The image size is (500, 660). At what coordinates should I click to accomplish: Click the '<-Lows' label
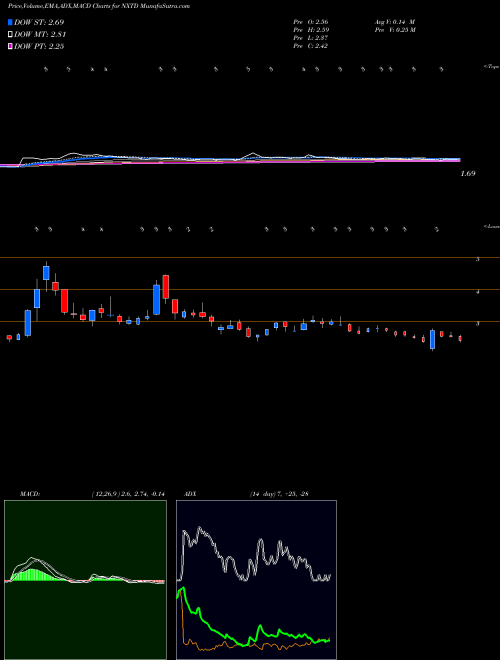pyautogui.click(x=491, y=226)
